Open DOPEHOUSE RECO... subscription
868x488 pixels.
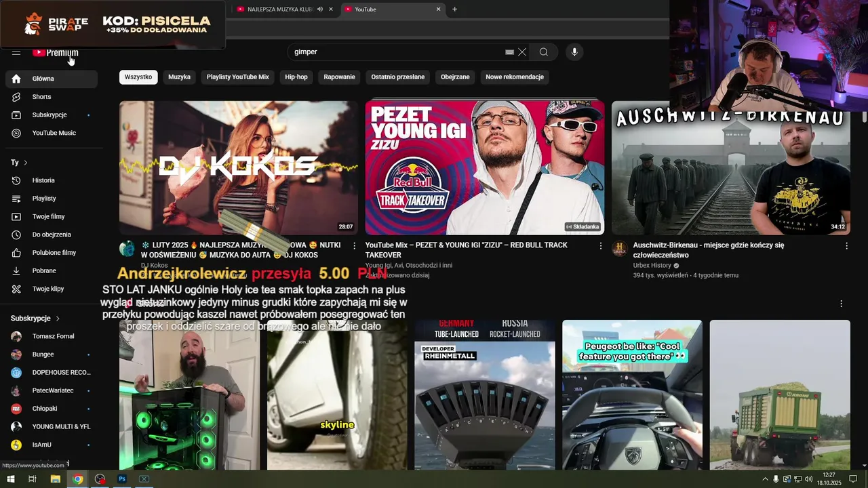click(52, 373)
